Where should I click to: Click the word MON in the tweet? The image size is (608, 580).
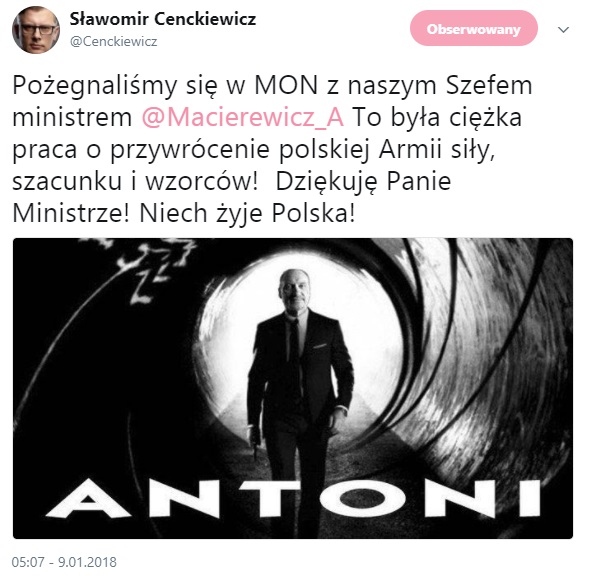286,85
